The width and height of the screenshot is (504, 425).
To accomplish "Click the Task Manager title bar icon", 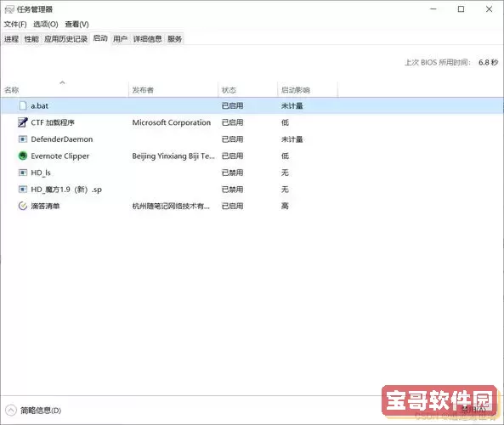I will (x=9, y=9).
